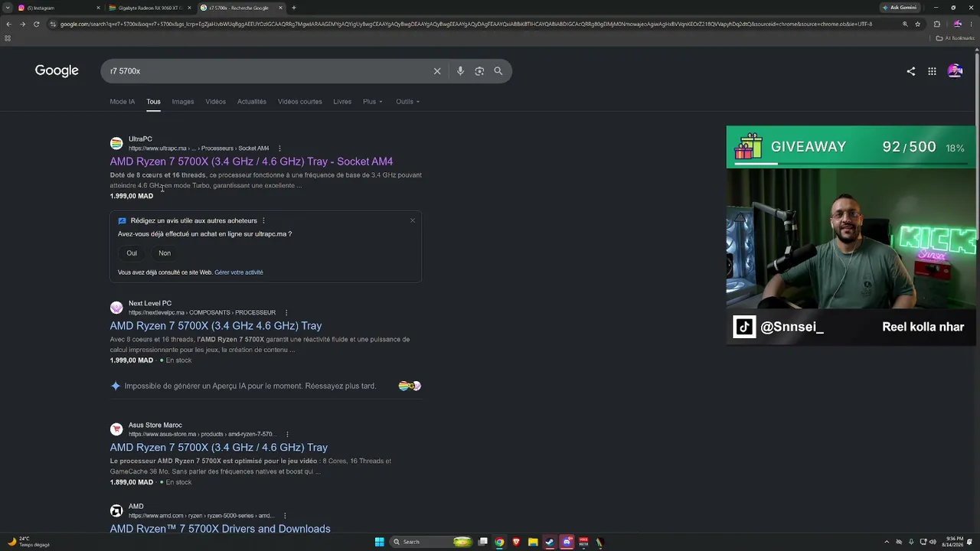Open Brave browser from the taskbar

coord(516,542)
